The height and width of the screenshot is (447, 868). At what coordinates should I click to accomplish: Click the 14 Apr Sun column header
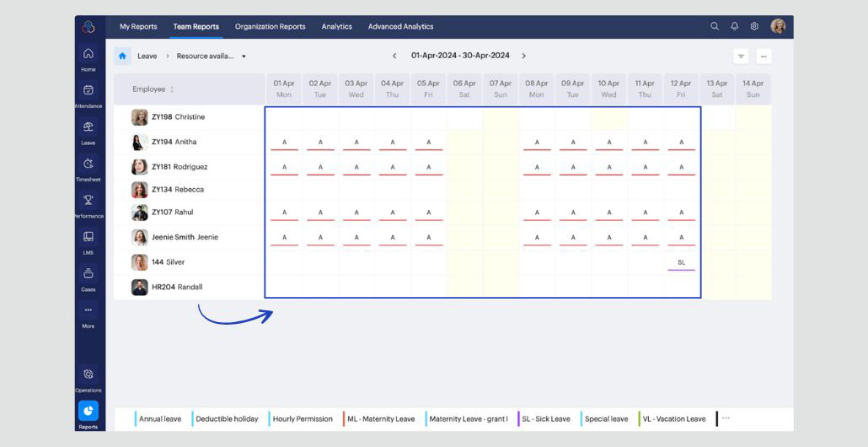coord(753,89)
